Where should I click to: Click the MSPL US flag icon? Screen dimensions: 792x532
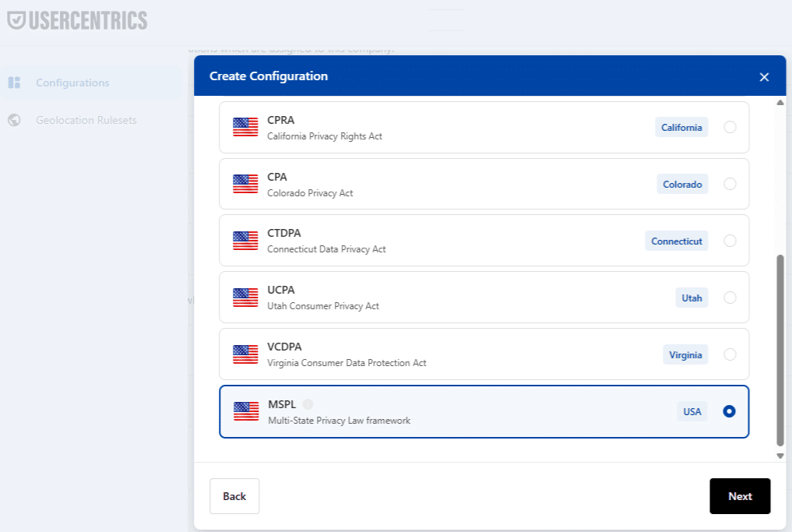(x=247, y=411)
